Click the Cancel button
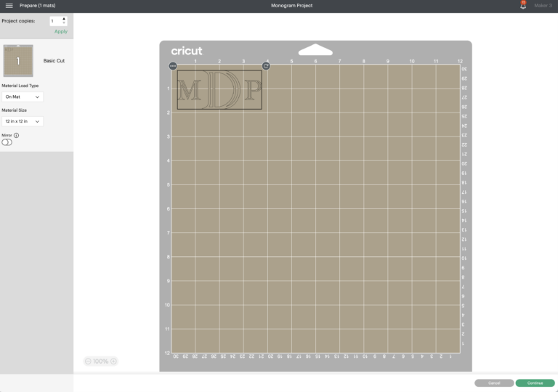 [x=494, y=383]
